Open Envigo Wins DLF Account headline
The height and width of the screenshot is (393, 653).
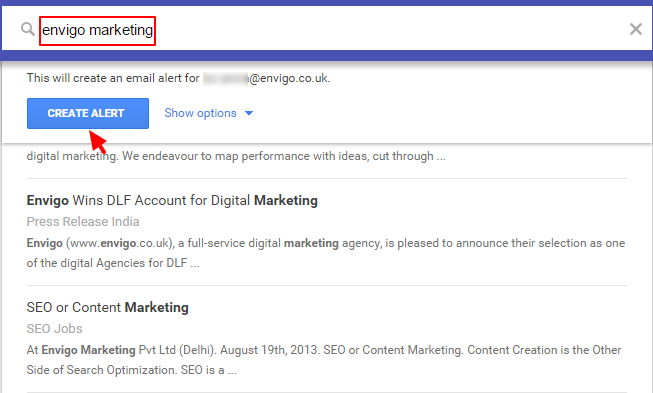click(x=172, y=200)
